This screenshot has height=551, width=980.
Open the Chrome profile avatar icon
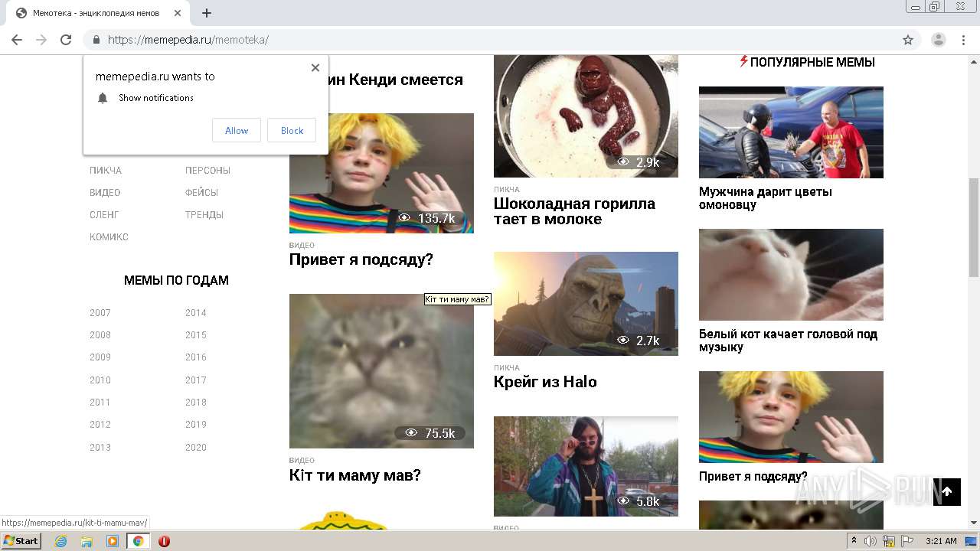938,40
